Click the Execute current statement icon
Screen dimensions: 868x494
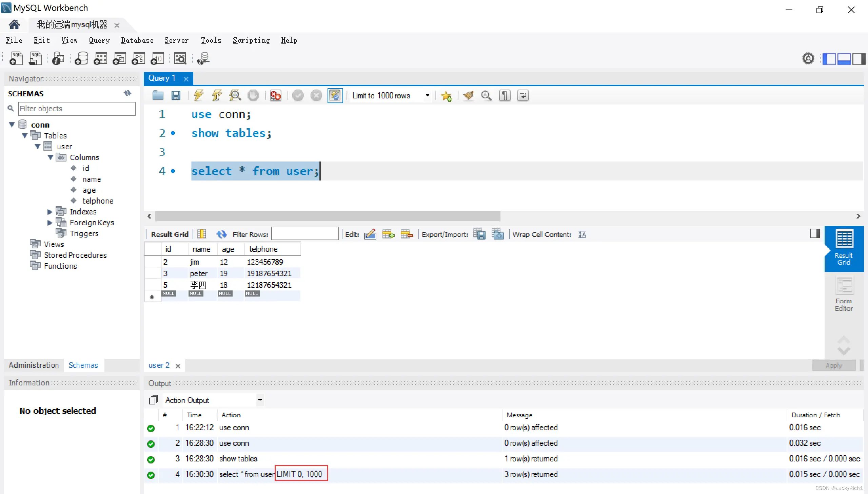point(216,95)
